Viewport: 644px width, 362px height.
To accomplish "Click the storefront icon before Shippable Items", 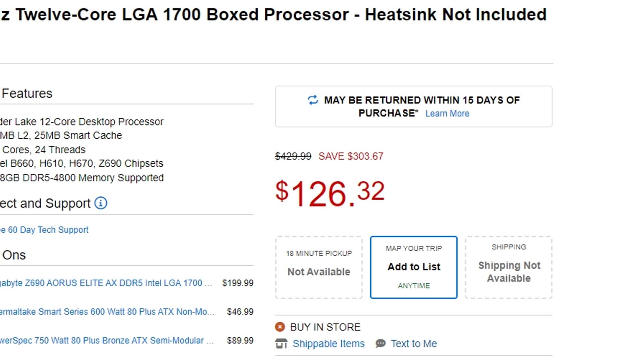I will [281, 344].
